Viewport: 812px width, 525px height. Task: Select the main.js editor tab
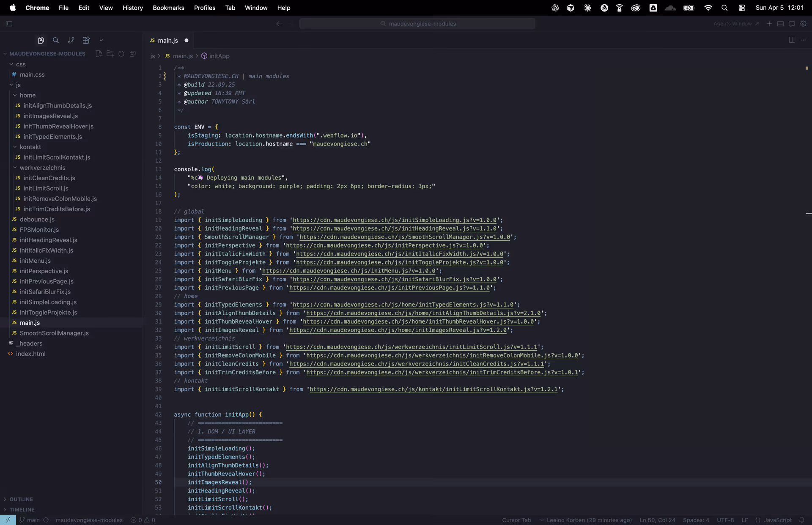(168, 41)
